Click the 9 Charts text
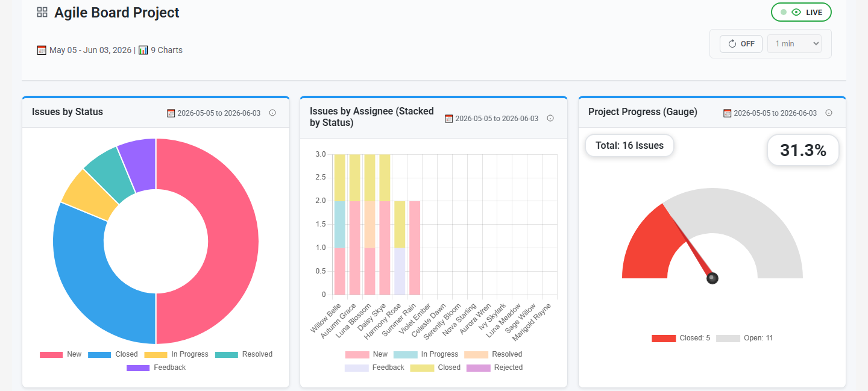The image size is (868, 391). click(x=166, y=50)
